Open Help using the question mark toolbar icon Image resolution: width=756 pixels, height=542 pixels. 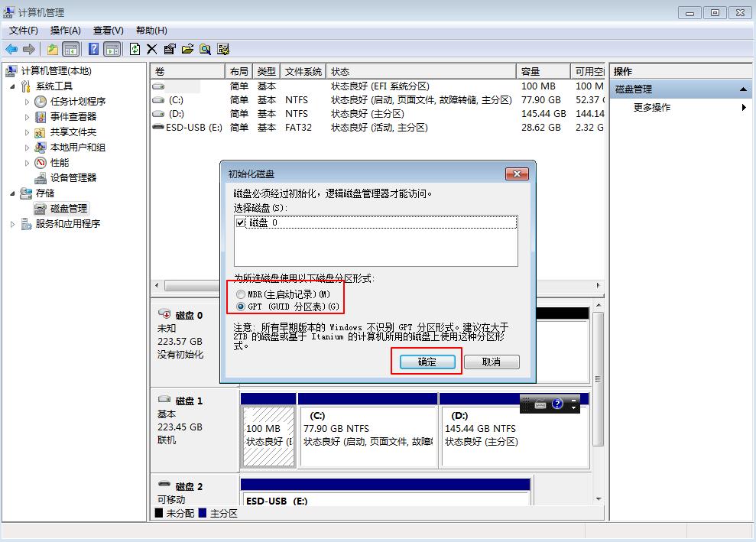click(93, 49)
